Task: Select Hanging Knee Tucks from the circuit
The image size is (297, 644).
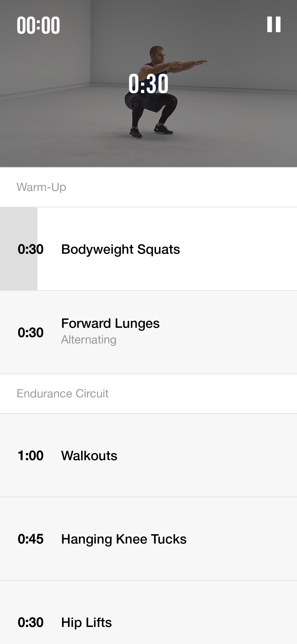Action: pos(123,539)
